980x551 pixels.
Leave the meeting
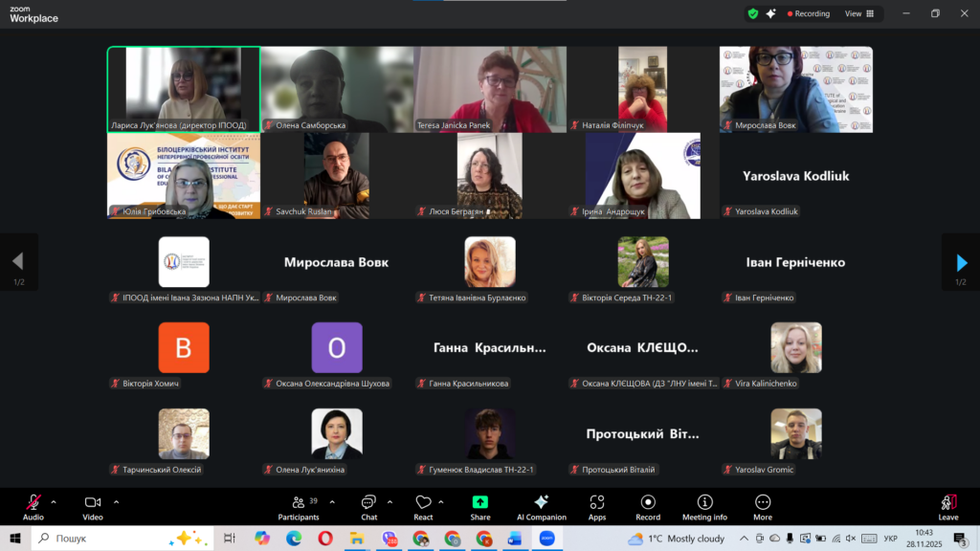coord(947,506)
